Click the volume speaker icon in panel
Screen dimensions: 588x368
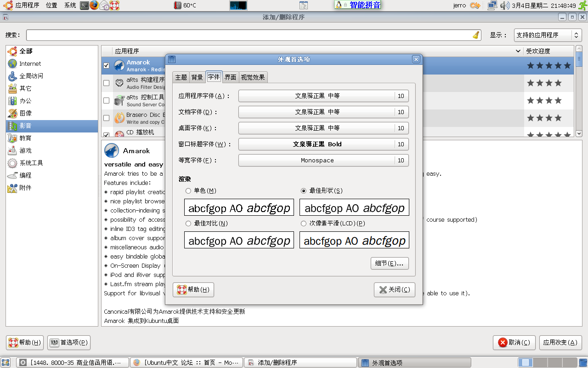point(504,6)
